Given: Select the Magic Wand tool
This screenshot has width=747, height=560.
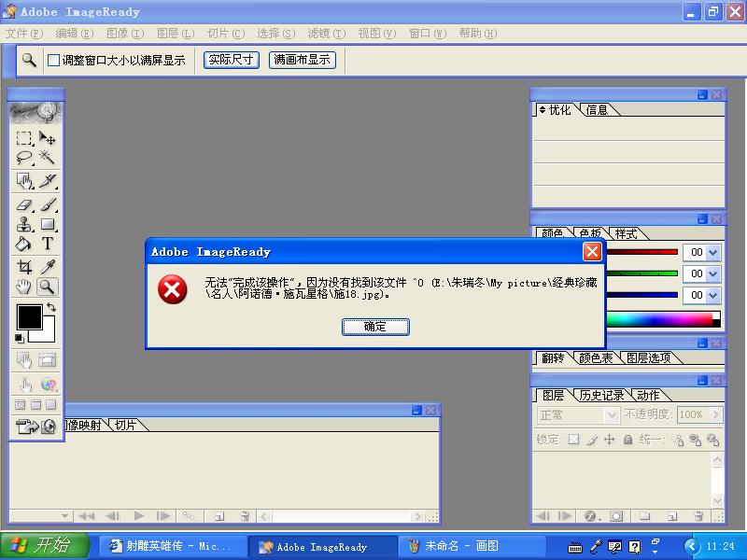Looking at the screenshot, I should 48,157.
